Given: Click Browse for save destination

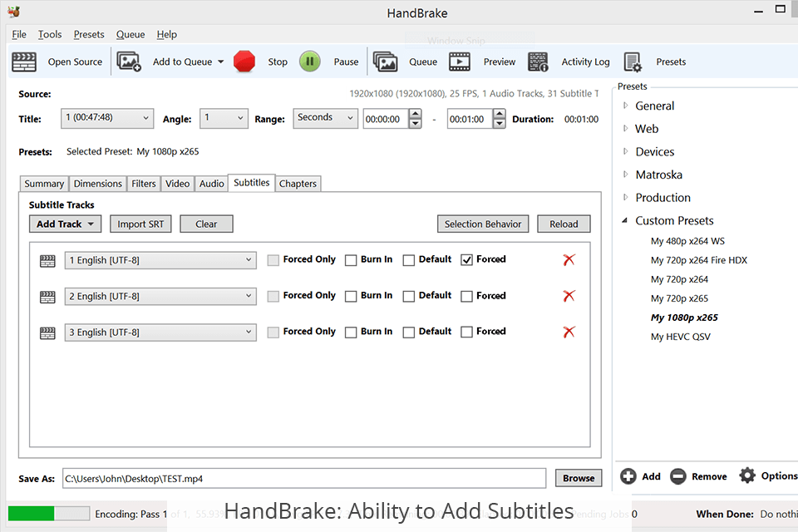Looking at the screenshot, I should (579, 478).
